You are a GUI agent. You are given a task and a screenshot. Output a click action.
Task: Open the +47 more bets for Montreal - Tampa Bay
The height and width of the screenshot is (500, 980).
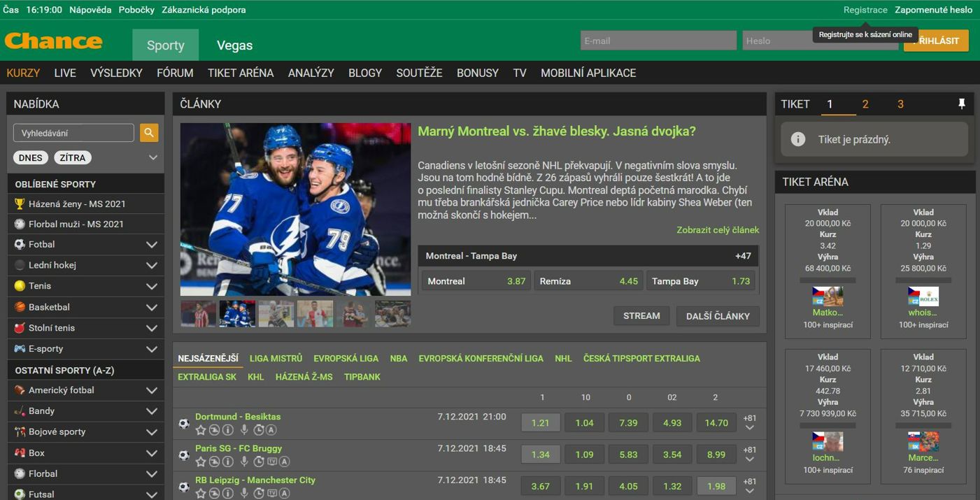[x=743, y=256]
